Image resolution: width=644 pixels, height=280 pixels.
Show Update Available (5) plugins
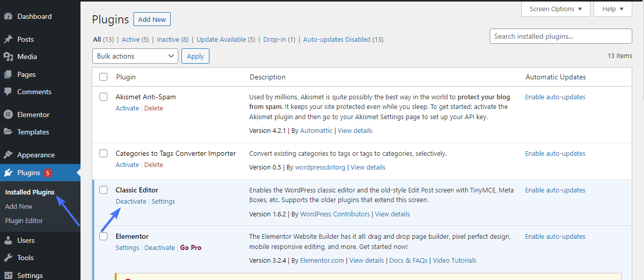pos(226,39)
